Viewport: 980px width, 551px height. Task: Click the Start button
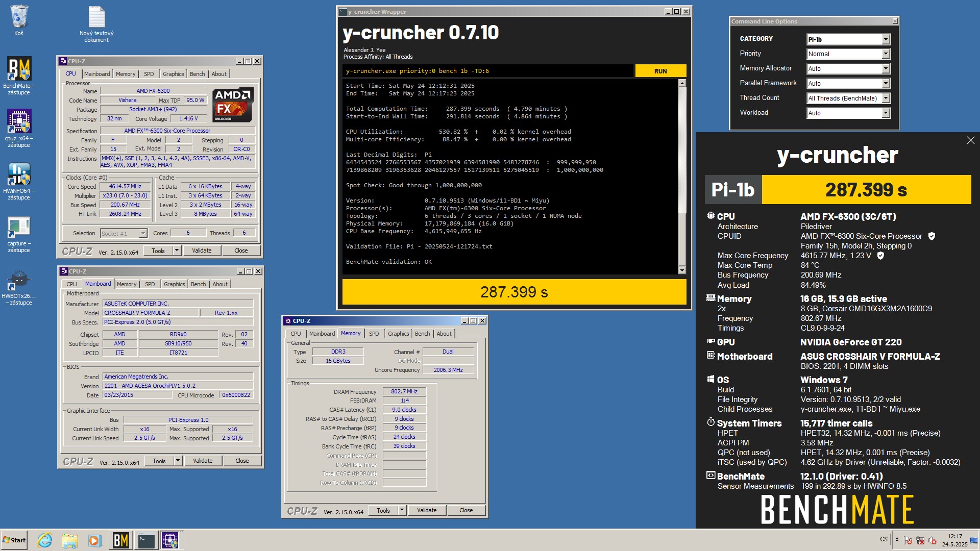[14, 540]
